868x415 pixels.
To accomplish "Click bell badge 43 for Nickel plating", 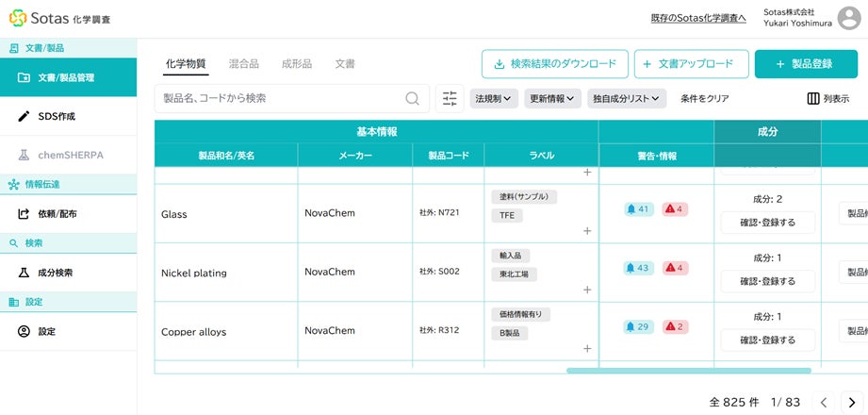I will click(x=639, y=268).
